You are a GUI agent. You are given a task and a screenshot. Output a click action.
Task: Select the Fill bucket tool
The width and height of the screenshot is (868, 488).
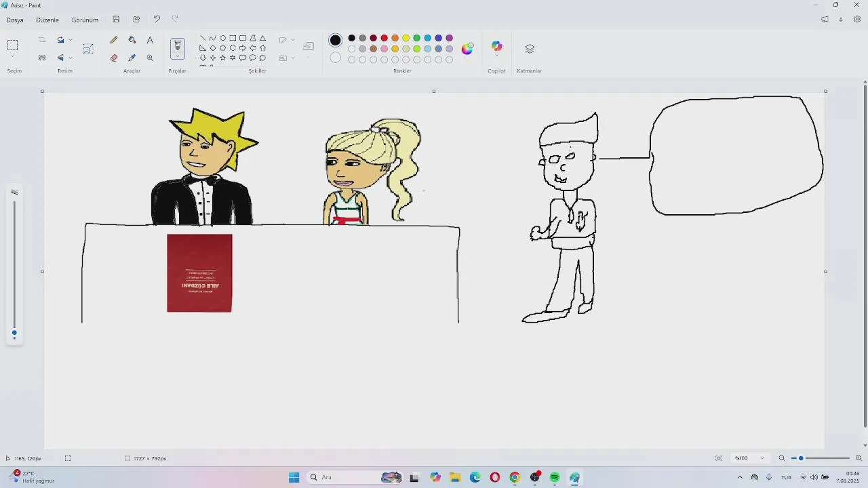[132, 40]
